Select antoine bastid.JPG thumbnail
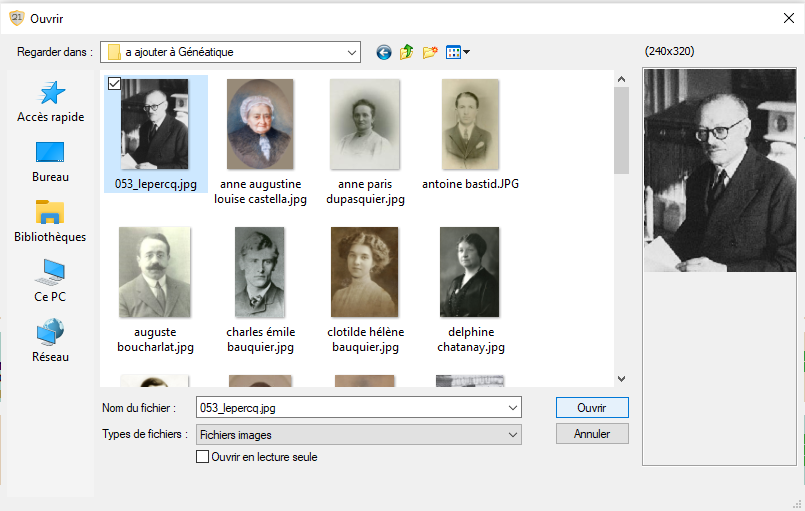Screen dimensions: 805x511 click(470, 124)
